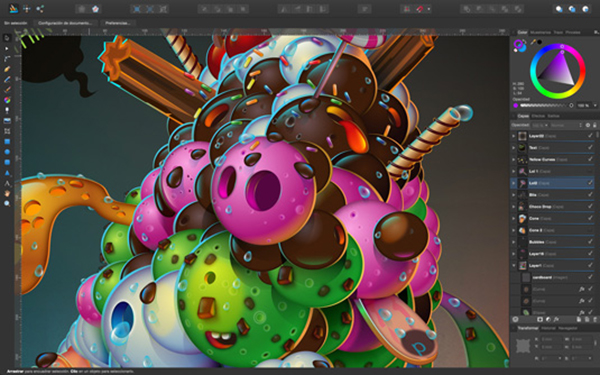Delete the selected layer via trash icon
This screenshot has height=375, width=600.
pyautogui.click(x=594, y=319)
